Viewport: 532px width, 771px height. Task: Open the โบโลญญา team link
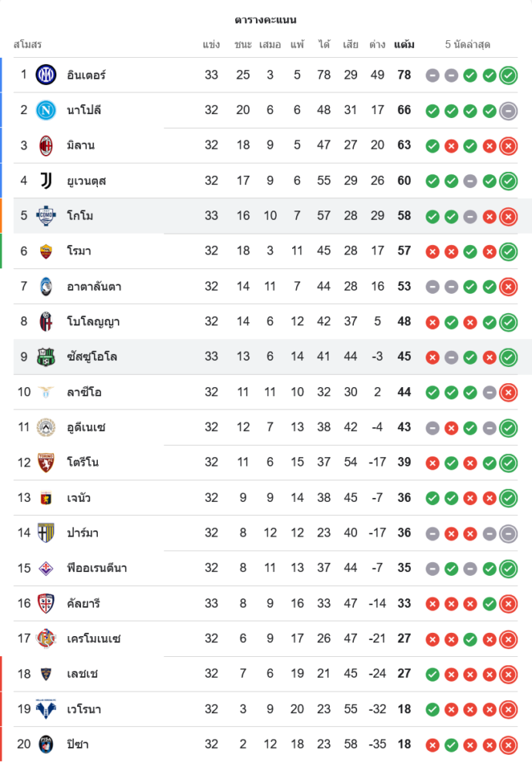(x=93, y=322)
